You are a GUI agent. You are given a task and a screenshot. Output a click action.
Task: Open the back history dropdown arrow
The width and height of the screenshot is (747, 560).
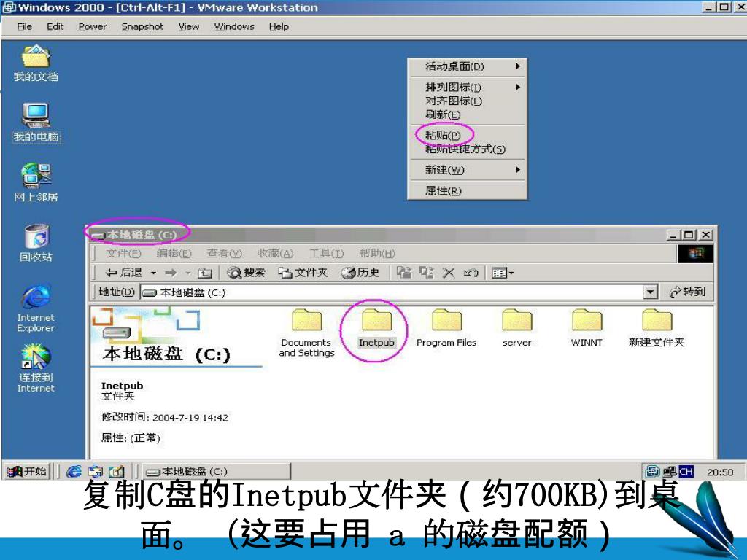click(x=153, y=273)
